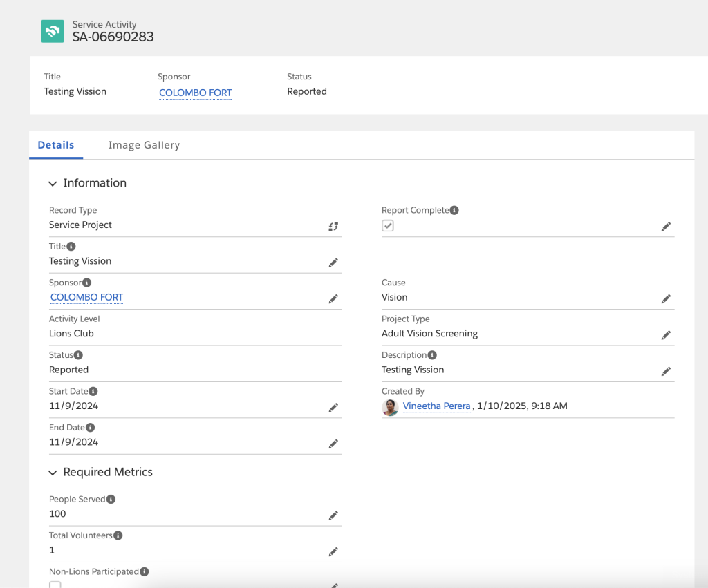Toggle the Report Complete checkbox
Viewport: 708px width, 588px height.
[x=388, y=226]
